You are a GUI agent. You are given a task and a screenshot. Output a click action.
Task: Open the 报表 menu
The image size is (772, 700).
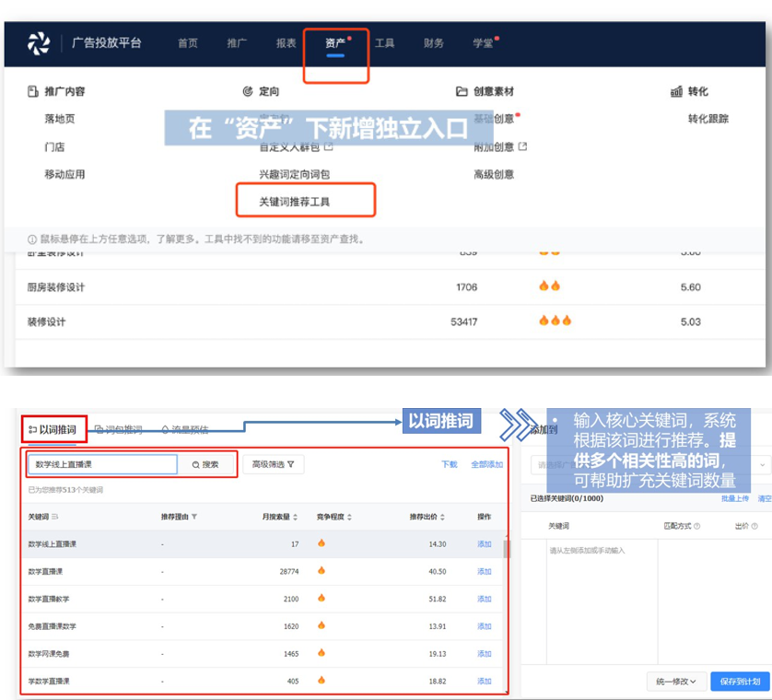pos(287,43)
